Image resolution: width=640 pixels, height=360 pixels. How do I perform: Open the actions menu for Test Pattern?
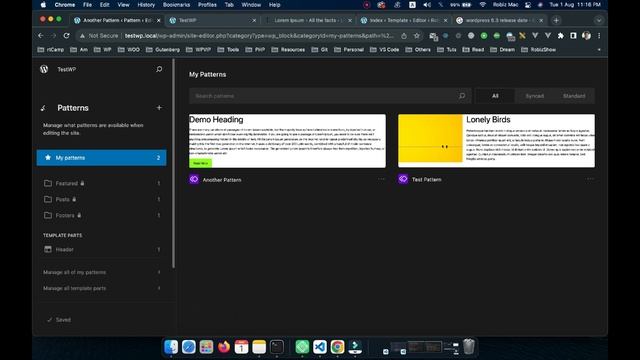pos(590,179)
